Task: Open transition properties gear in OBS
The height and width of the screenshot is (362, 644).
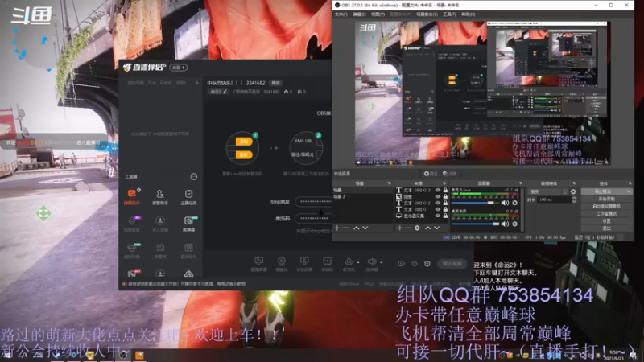Action: point(573,191)
